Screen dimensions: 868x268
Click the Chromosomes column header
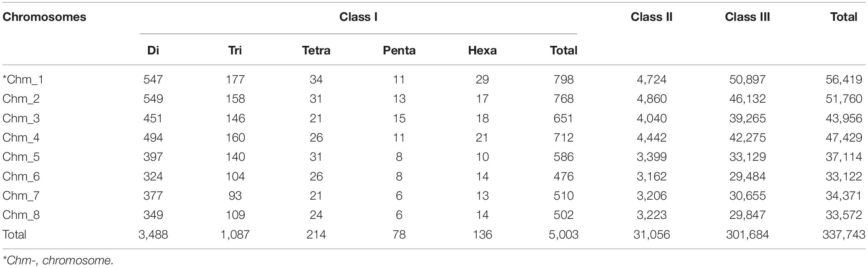coord(44,17)
